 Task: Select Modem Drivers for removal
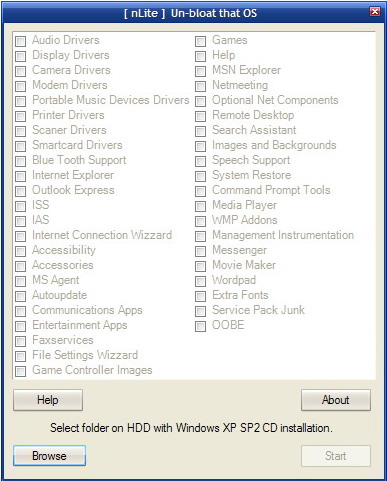pos(20,86)
